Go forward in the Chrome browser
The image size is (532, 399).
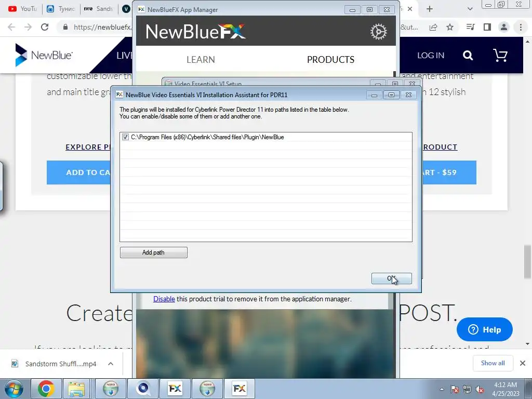tap(28, 27)
